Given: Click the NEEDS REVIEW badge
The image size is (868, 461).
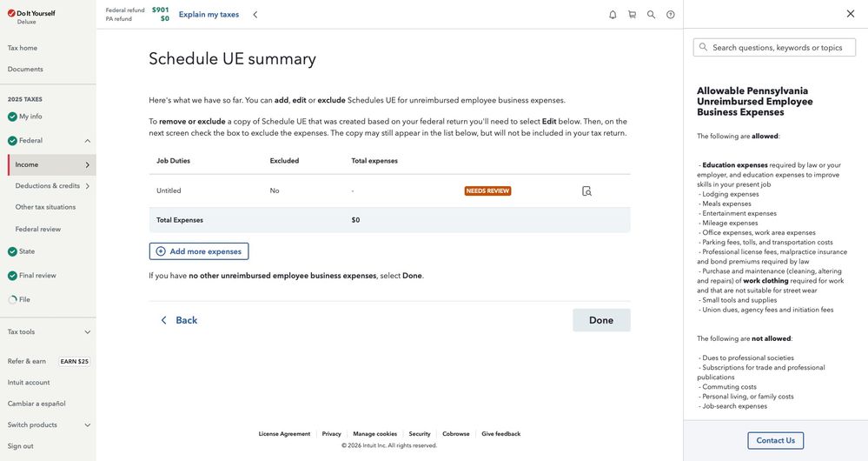Looking at the screenshot, I should 487,191.
